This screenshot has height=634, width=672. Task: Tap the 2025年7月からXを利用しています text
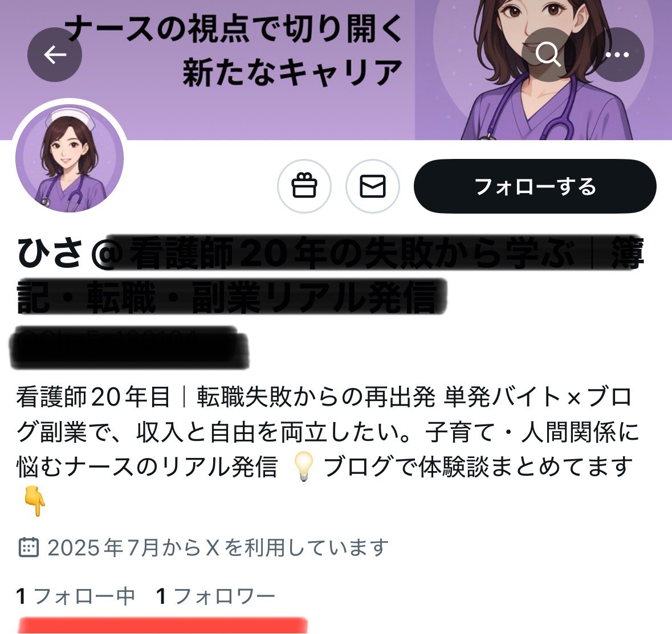[218, 547]
